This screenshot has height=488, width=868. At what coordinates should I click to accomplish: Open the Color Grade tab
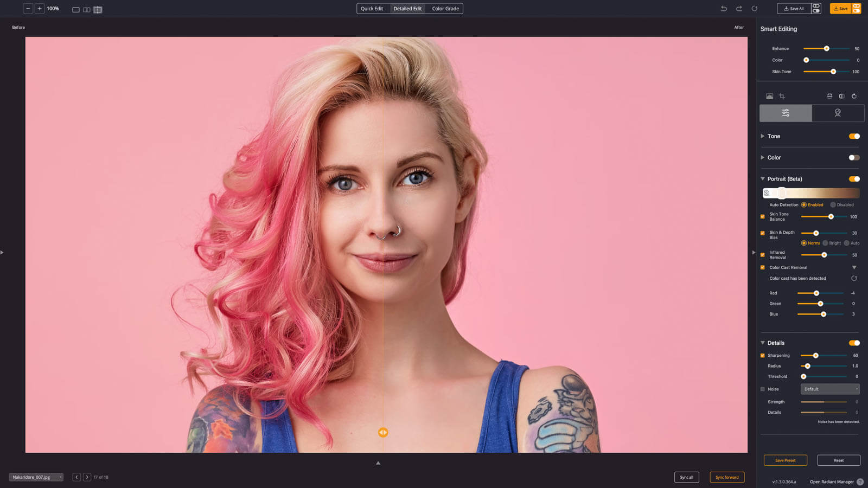click(x=445, y=9)
